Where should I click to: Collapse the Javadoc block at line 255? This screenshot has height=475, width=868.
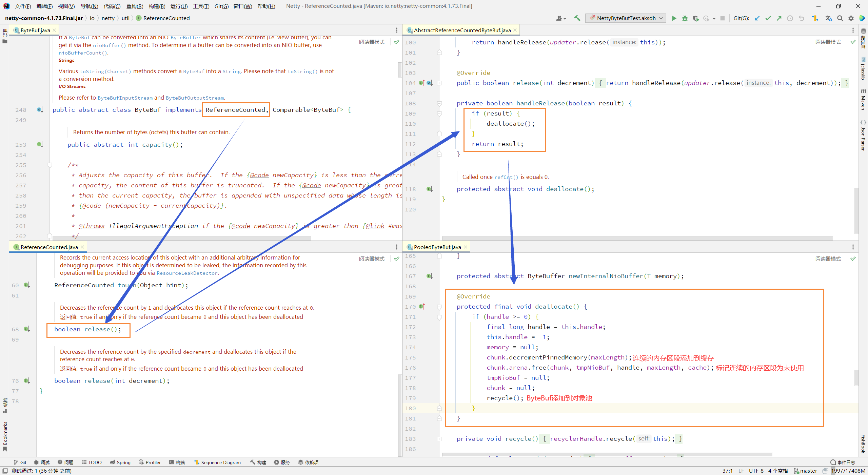50,165
